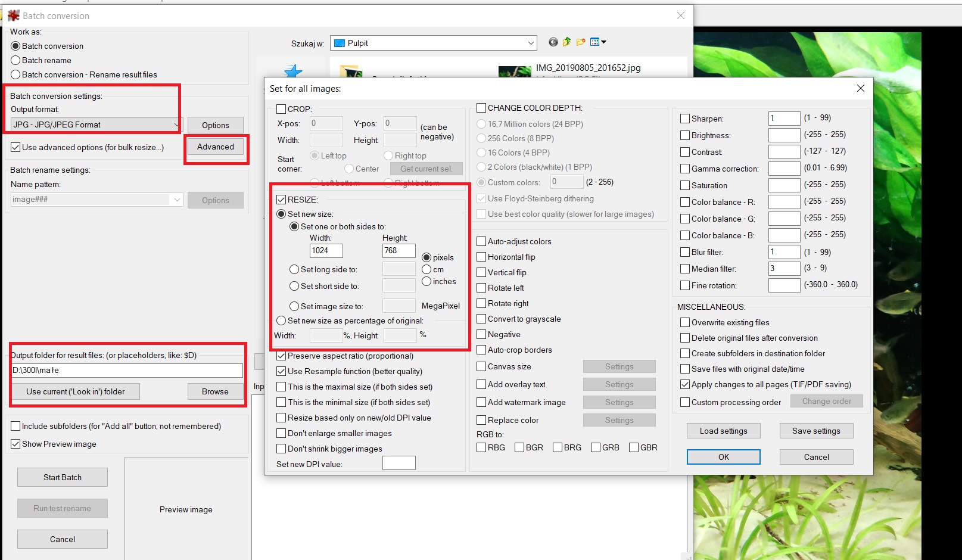Enable the Sharpen checkbox

685,119
